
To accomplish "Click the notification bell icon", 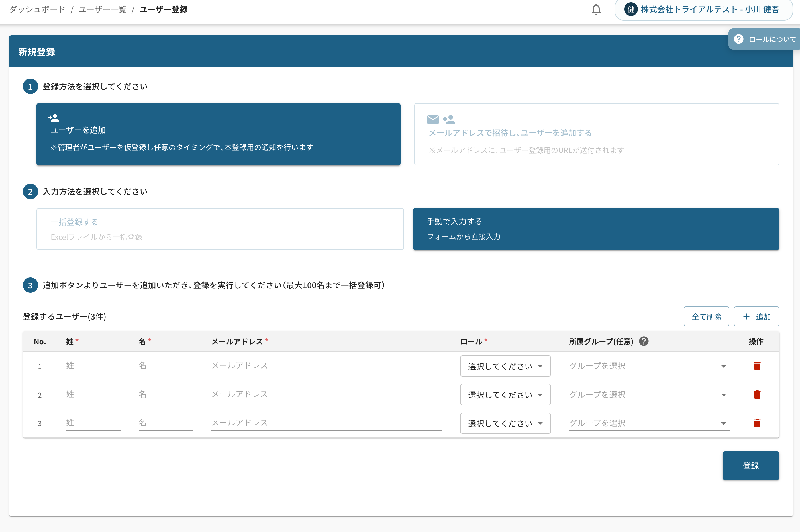I will click(596, 9).
